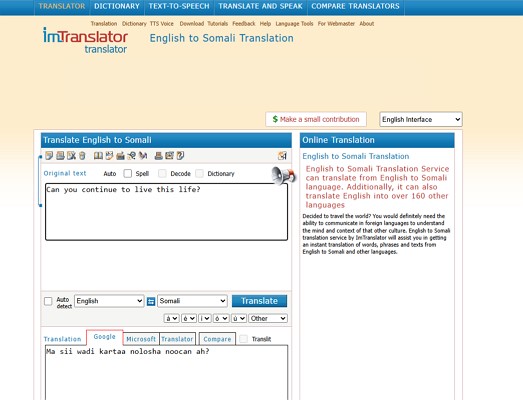Click the Somali translation output box

[x=166, y=373]
